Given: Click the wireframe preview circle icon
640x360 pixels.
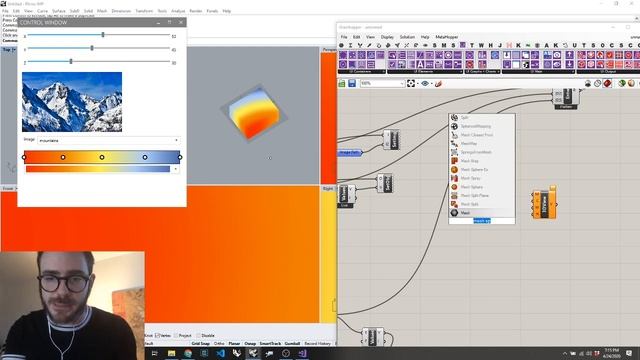Looking at the screenshot, I should (598, 83).
